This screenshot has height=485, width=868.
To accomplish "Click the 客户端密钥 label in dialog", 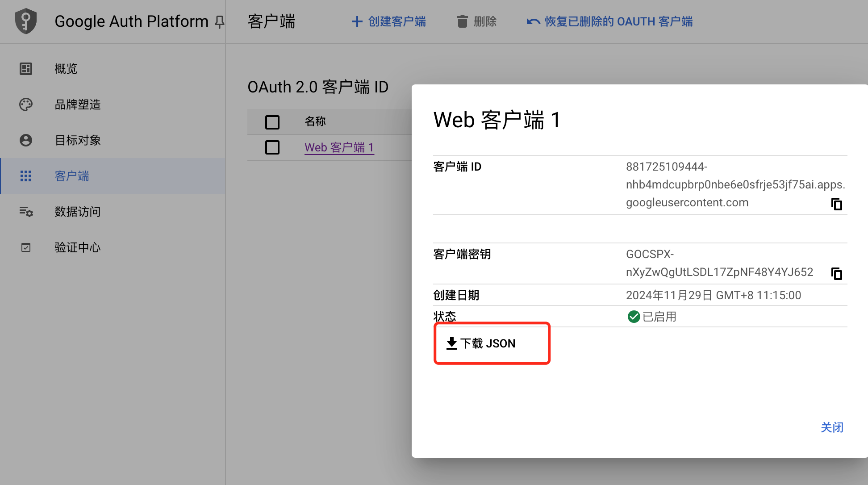I will point(462,254).
